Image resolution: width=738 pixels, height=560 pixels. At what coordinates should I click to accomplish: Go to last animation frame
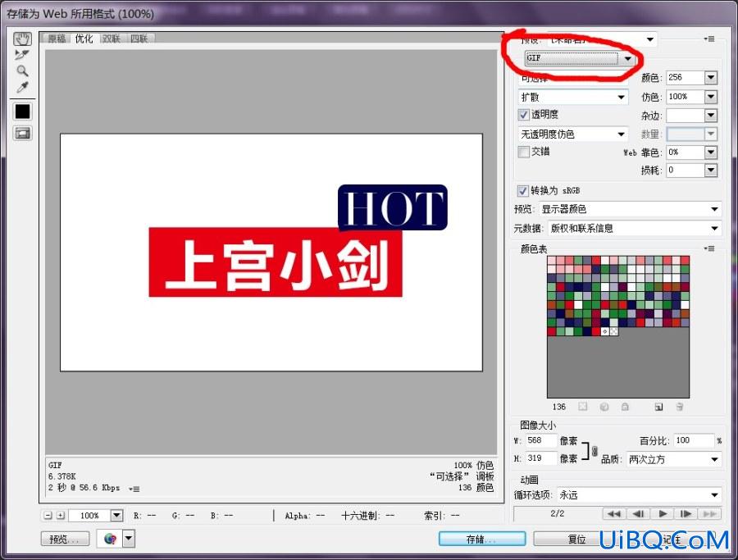point(710,514)
